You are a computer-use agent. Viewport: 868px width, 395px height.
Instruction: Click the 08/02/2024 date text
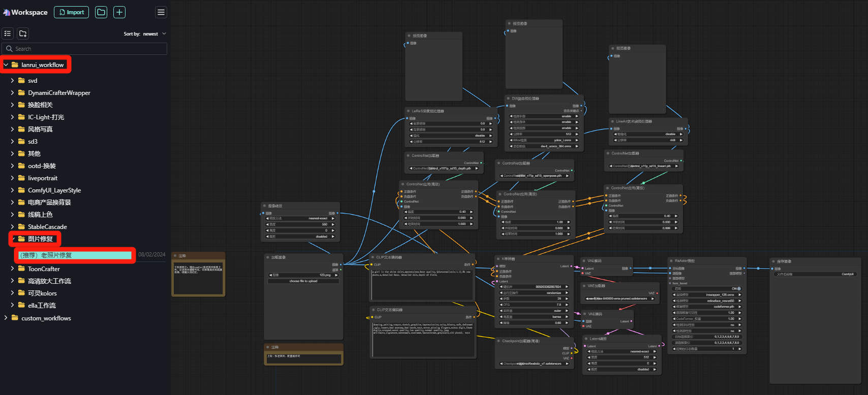[151, 254]
